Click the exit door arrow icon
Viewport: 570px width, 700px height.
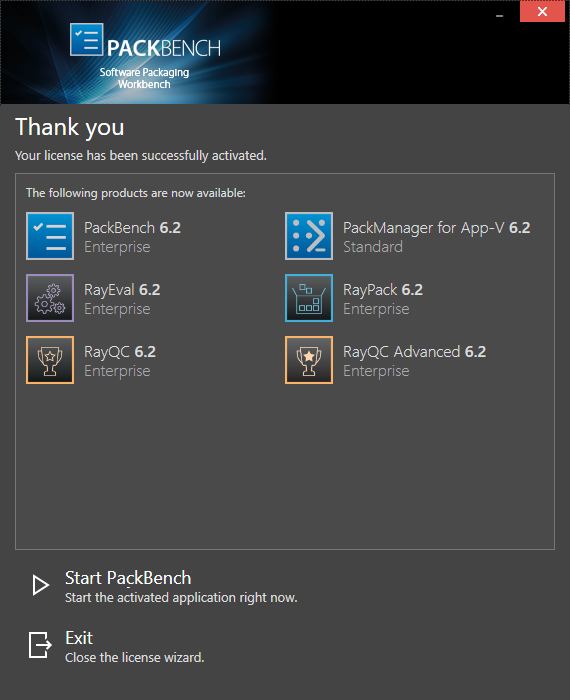(x=40, y=645)
